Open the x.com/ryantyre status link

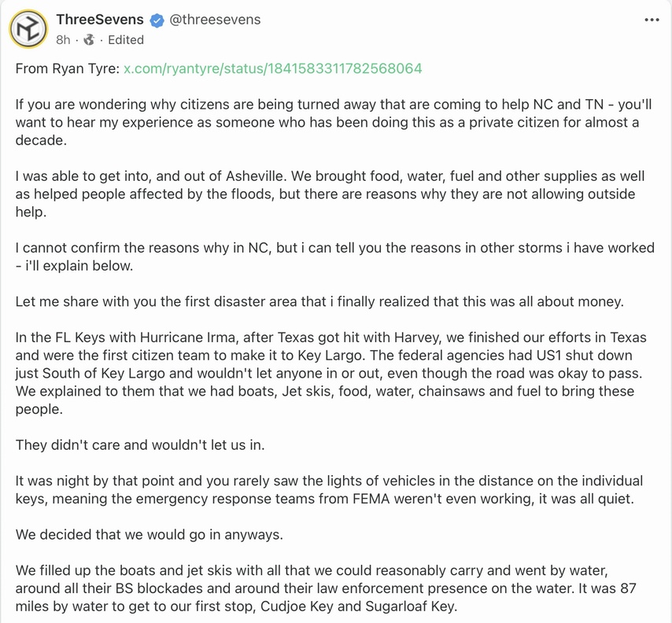click(272, 68)
